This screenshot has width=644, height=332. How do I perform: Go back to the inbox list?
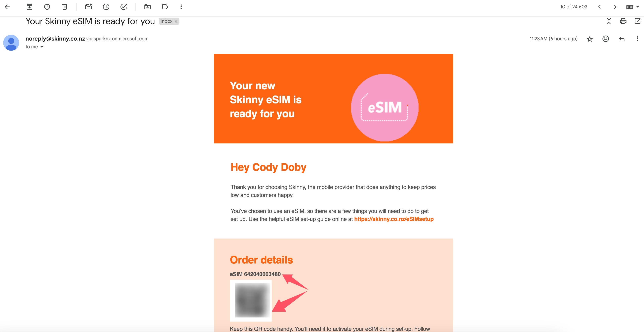7,7
